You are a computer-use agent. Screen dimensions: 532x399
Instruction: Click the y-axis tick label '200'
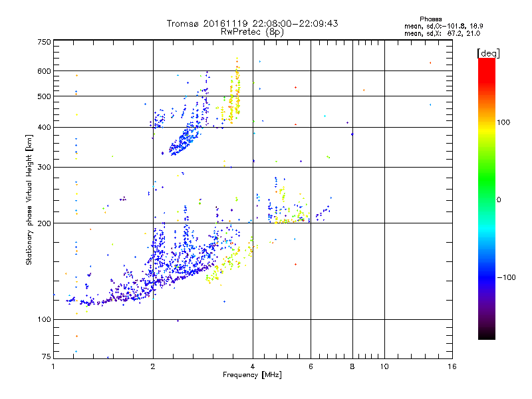[x=45, y=223]
